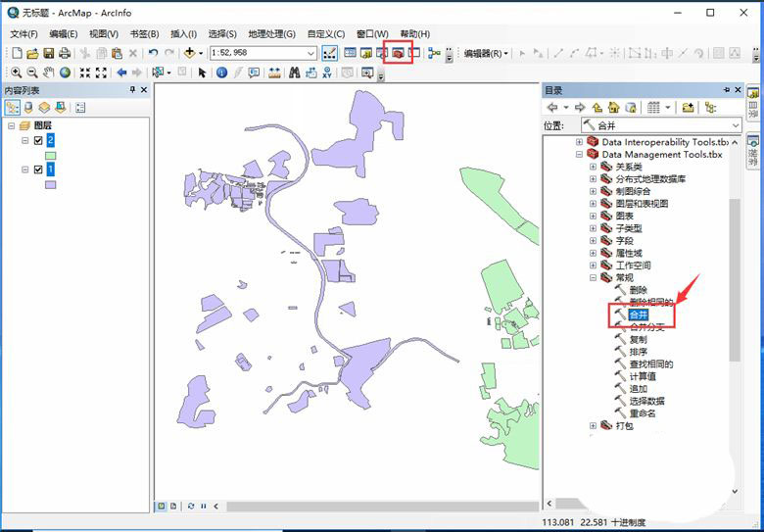764x532 pixels.
Task: Uncheck visibility checkbox for layer 1
Action: pos(38,169)
